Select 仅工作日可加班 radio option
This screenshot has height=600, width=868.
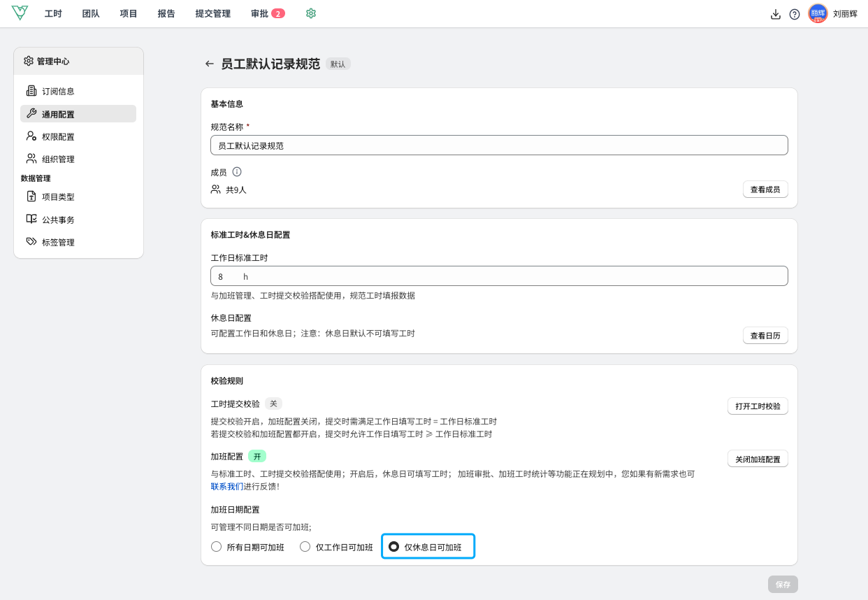pyautogui.click(x=305, y=547)
